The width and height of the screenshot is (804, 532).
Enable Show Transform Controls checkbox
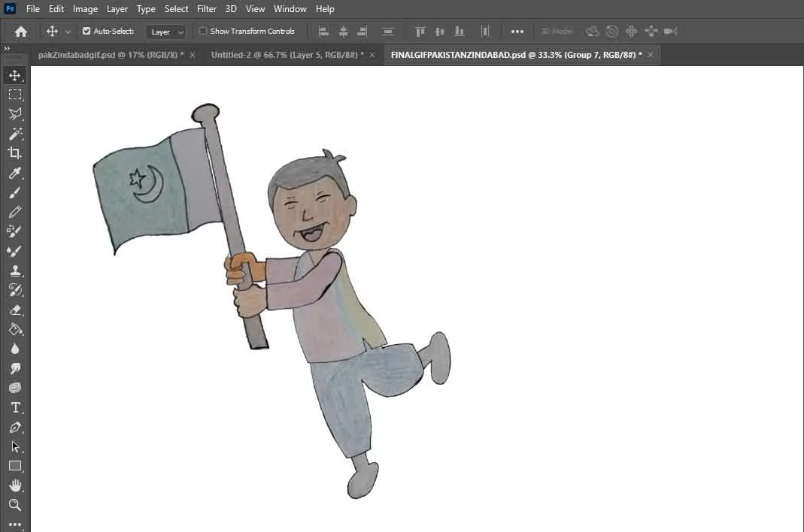point(203,32)
